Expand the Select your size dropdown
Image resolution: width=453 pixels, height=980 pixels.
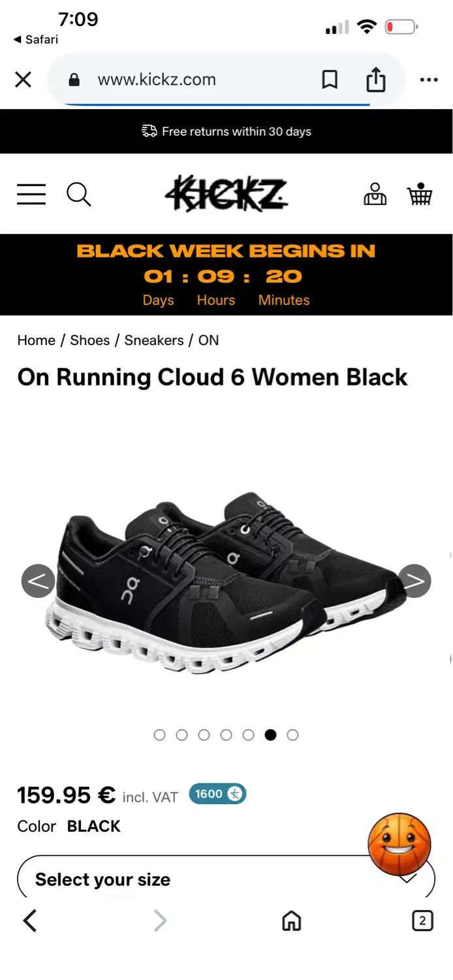(x=226, y=879)
